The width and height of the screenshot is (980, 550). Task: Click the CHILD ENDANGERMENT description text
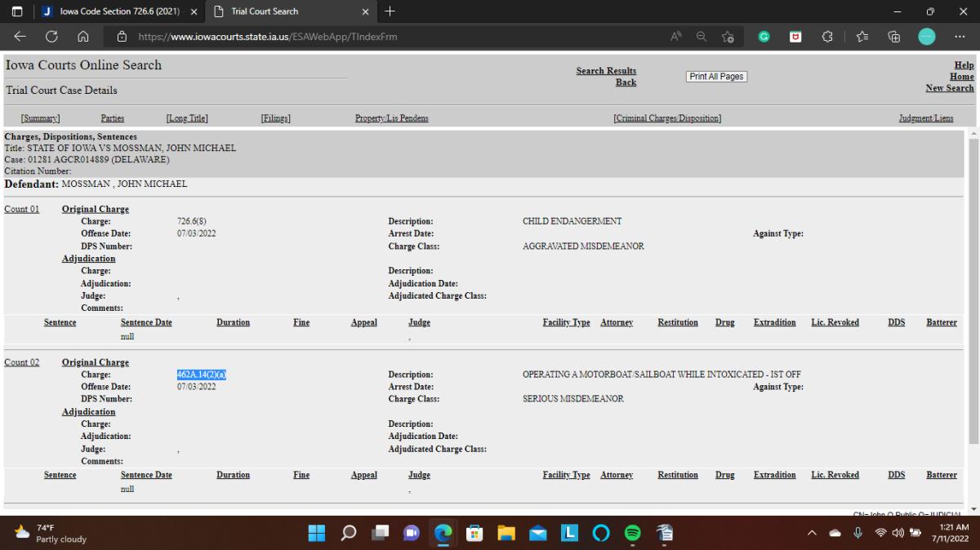(x=572, y=221)
